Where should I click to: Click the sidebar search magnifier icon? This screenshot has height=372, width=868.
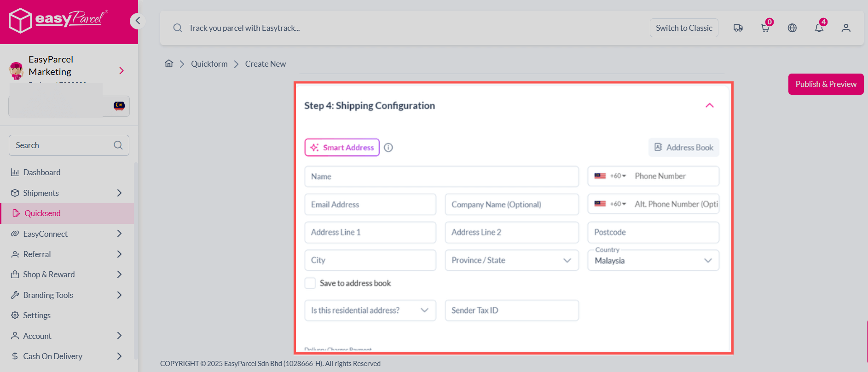[x=118, y=145]
